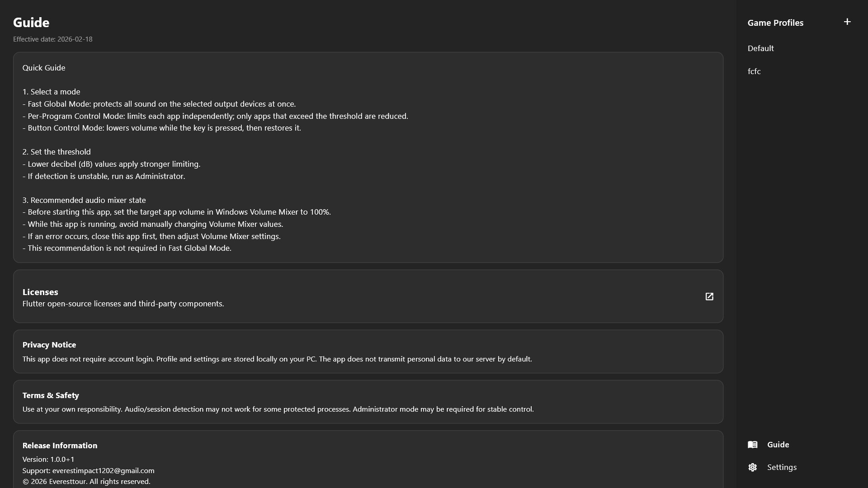Viewport: 868px width, 488px height.
Task: Open the Guide menu label
Action: click(x=778, y=445)
